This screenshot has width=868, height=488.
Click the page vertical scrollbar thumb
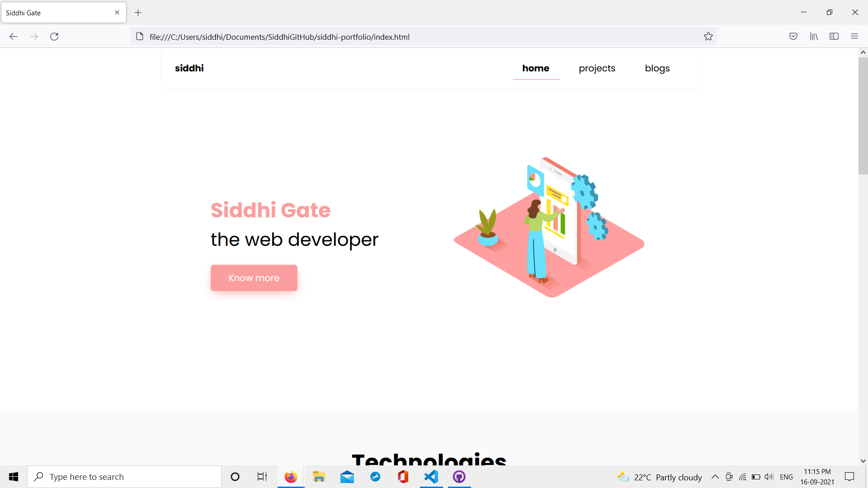tap(863, 115)
